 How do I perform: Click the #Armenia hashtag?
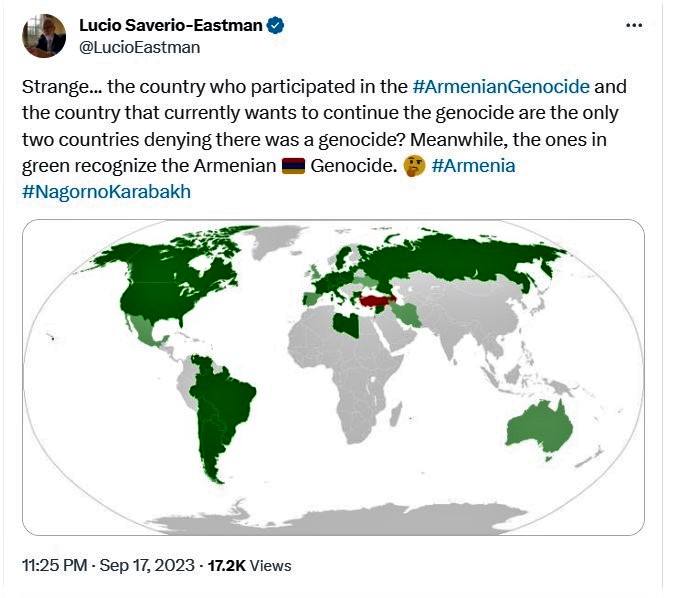tap(473, 164)
